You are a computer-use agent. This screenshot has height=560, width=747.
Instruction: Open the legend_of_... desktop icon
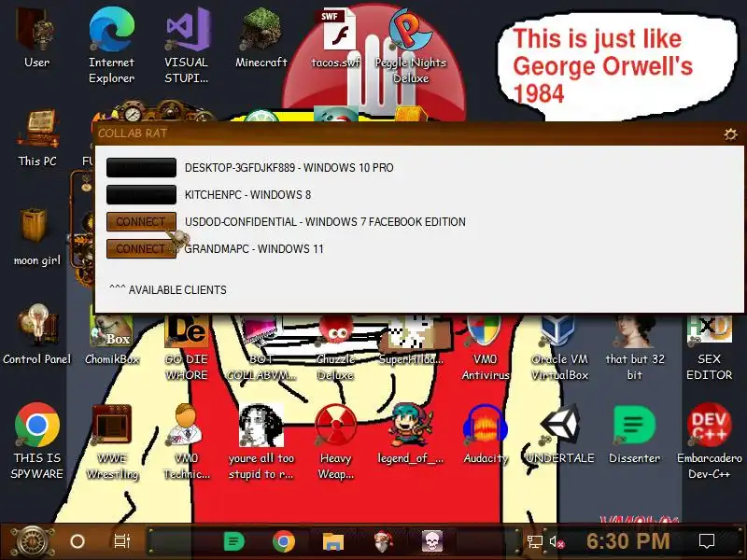pyautogui.click(x=411, y=433)
